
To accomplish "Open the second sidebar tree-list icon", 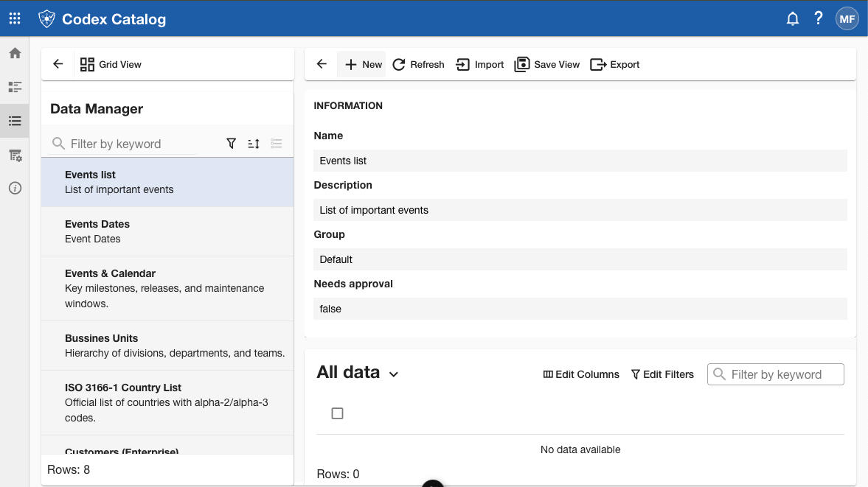I will 15,87.
